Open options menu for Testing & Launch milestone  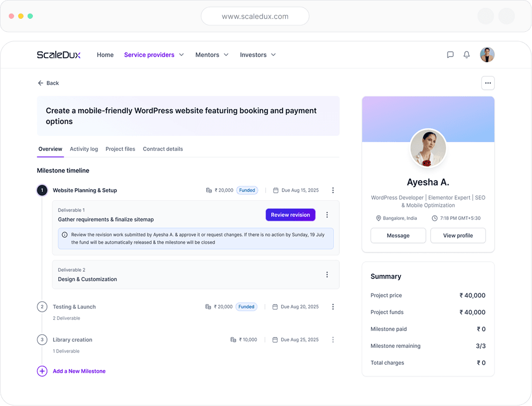click(333, 307)
